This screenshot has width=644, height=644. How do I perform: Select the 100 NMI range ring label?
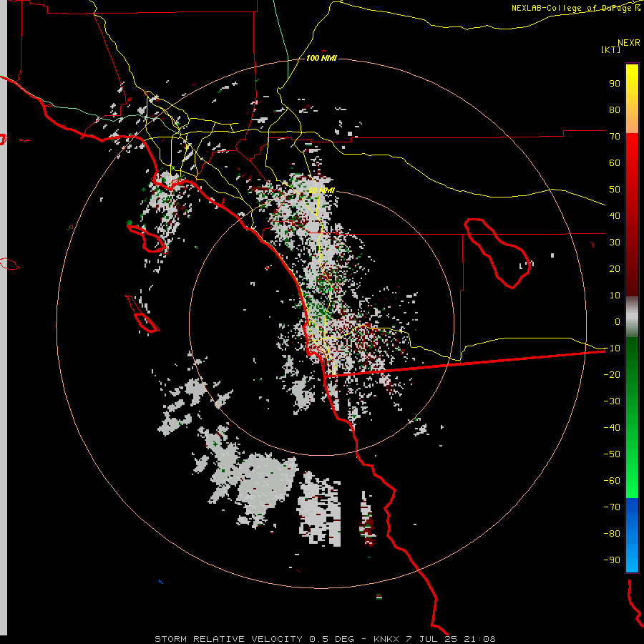click(321, 58)
